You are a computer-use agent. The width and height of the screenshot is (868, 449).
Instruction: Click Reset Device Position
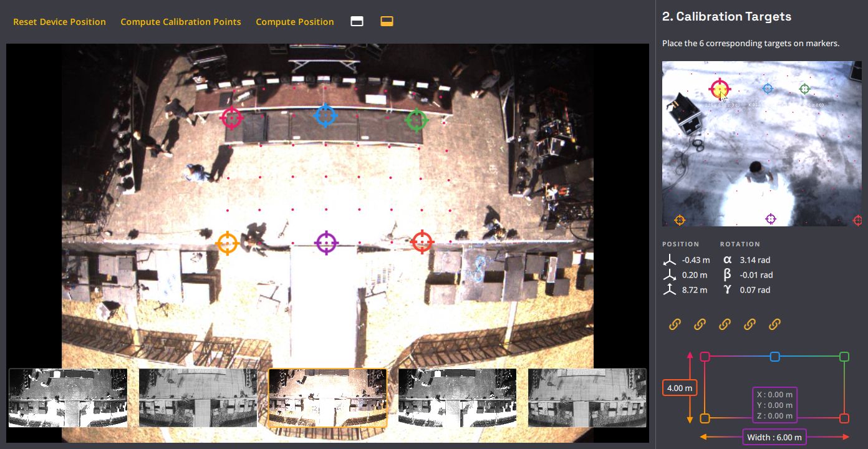coord(59,22)
